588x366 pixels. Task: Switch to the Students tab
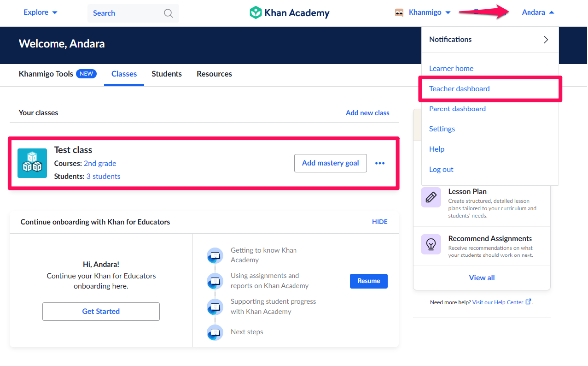pos(167,74)
